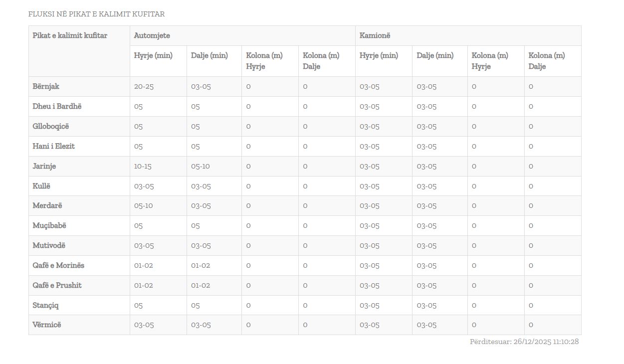
Task: Click the "Përditesuar" timestamp below the table
Action: [x=524, y=342]
